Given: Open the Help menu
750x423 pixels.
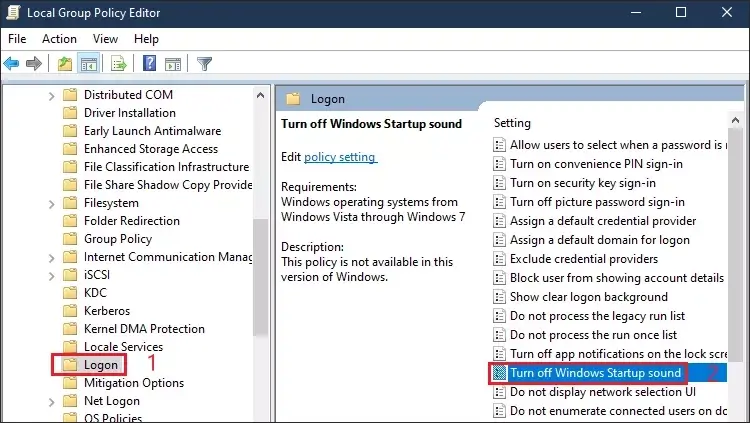Looking at the screenshot, I should pos(146,39).
